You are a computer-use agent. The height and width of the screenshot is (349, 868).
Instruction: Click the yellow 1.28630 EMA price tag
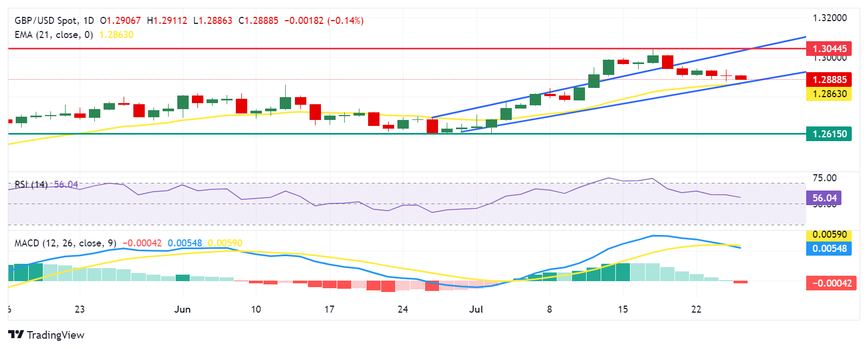[829, 94]
